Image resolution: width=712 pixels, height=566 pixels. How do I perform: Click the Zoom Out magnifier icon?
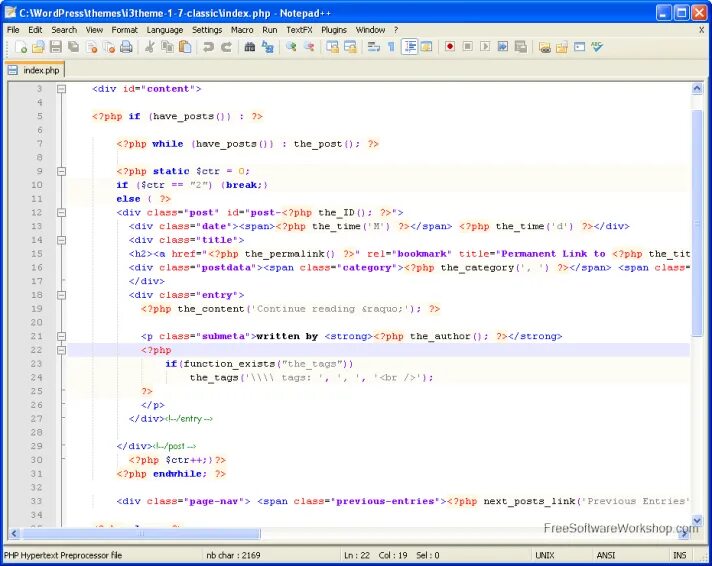point(309,47)
